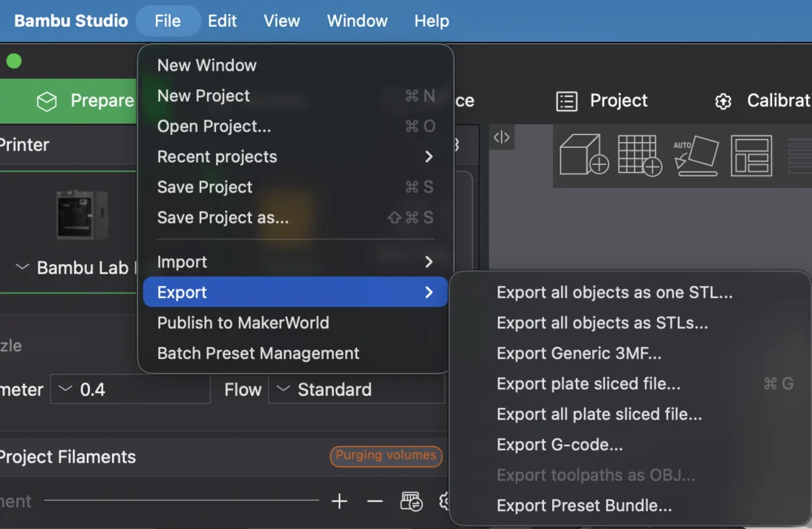Click the Auto orient icon
Screen dimensions: 812x529
point(697,155)
